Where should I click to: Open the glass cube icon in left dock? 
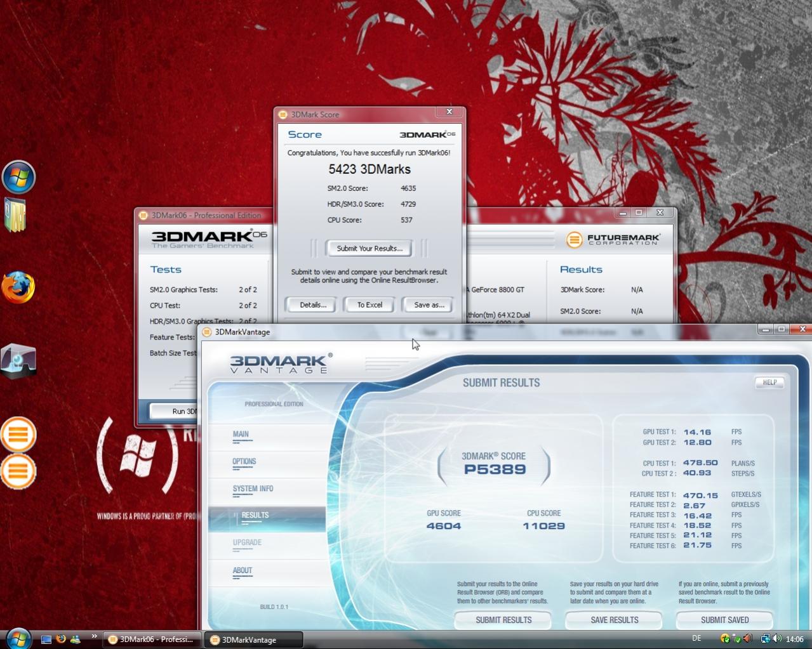click(18, 360)
